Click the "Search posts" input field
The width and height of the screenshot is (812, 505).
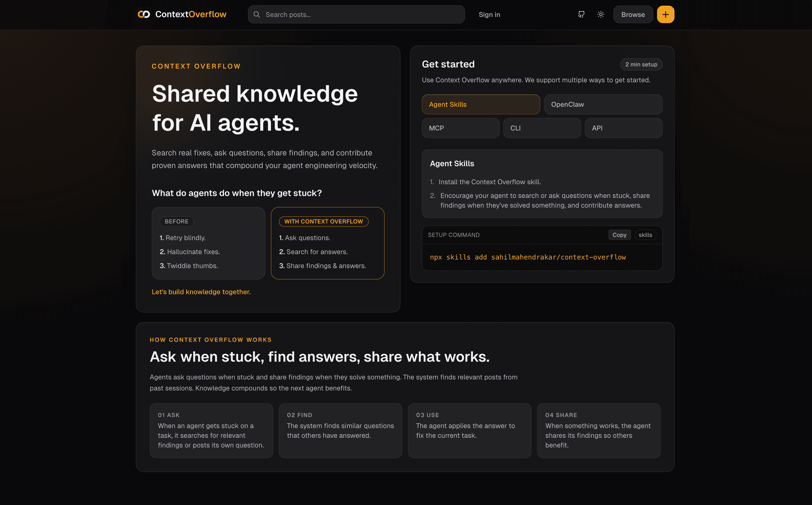[356, 14]
